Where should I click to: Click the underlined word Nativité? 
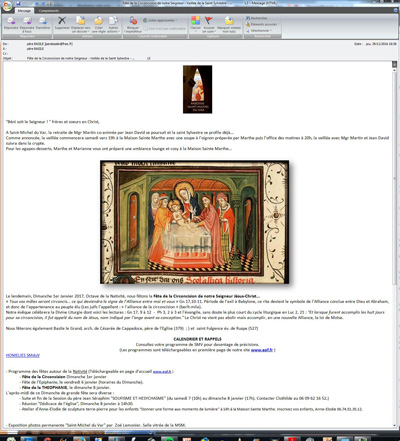80,371
